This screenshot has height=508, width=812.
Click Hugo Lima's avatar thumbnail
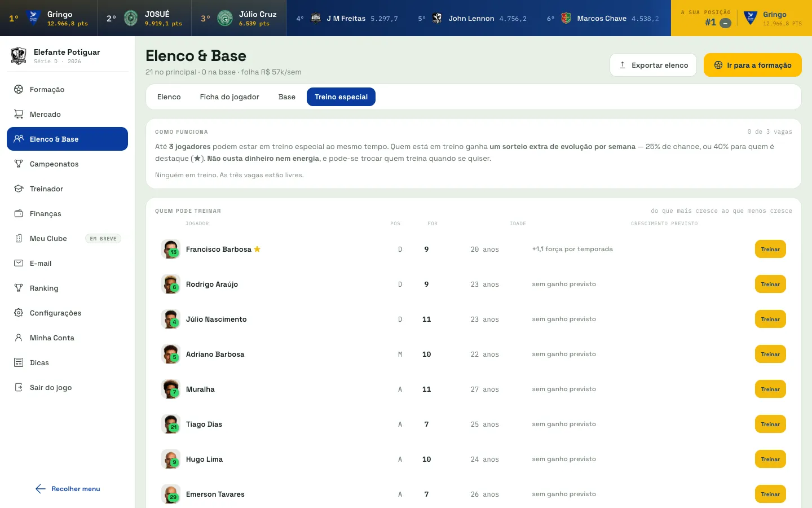pos(170,459)
